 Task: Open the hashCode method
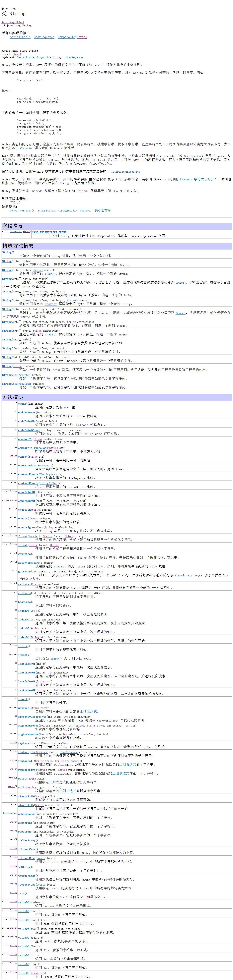pos(24,602)
